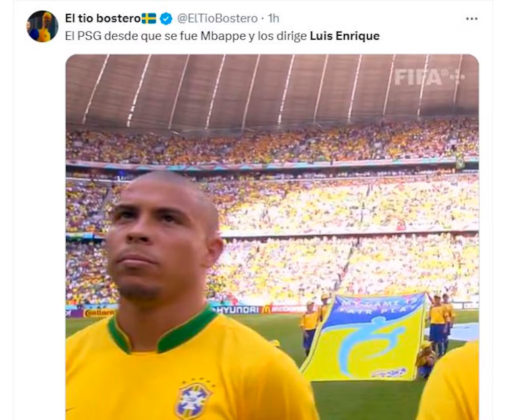Open the @ElTioBostero handle link
The image size is (506, 420).
coord(217,18)
